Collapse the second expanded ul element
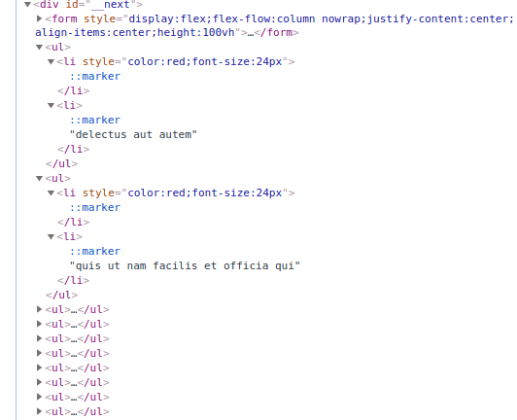 point(39,179)
